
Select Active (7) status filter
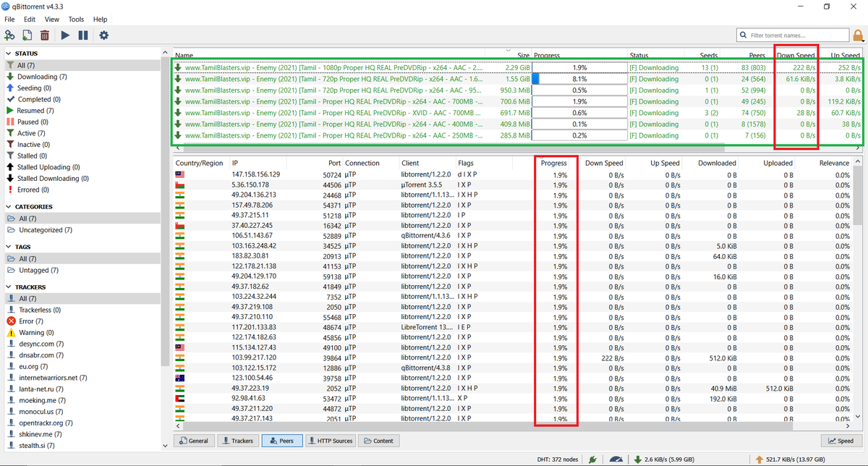(x=81, y=133)
